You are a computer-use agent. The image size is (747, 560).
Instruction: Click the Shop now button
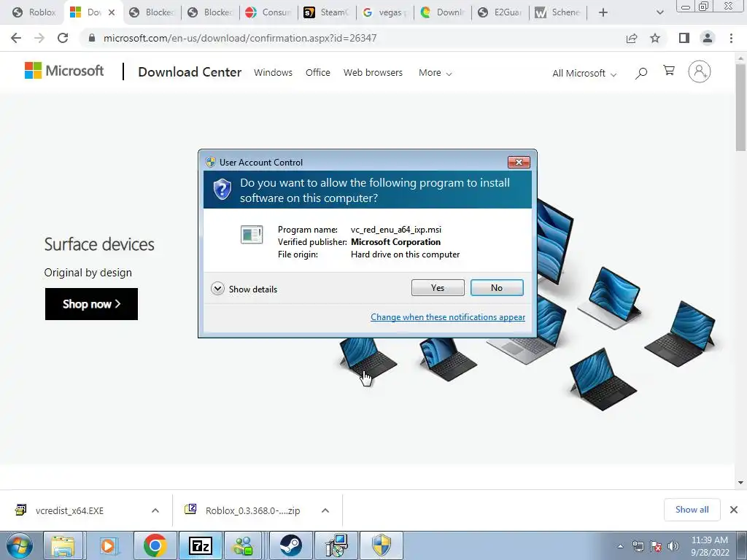coord(91,304)
